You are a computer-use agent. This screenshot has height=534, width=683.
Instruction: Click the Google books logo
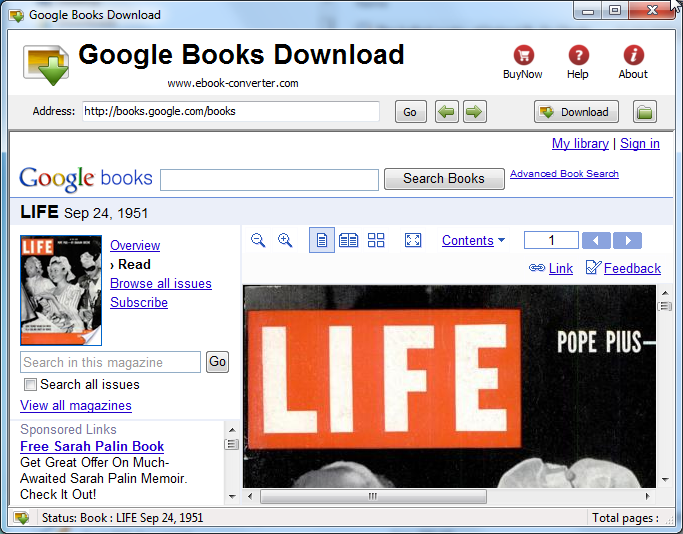(x=86, y=178)
